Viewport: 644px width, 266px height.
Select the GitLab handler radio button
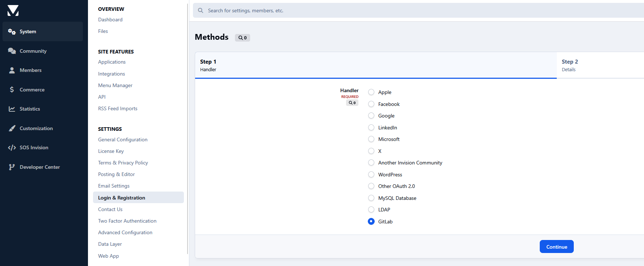point(371,222)
